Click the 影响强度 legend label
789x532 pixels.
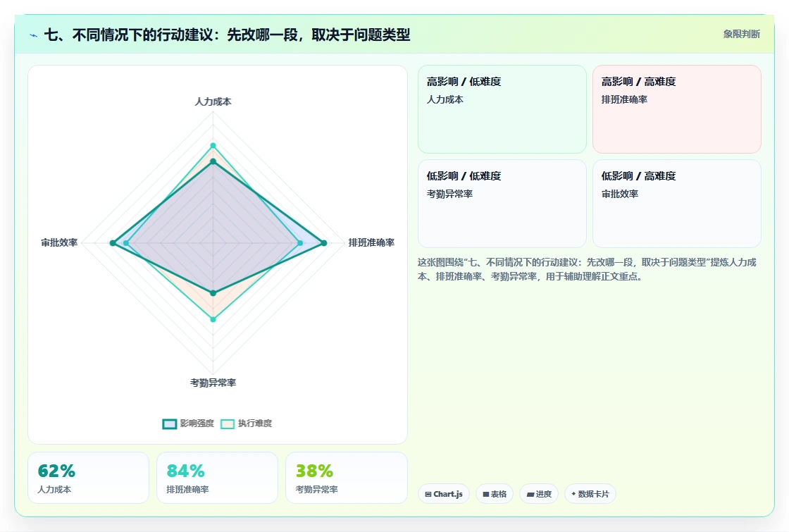pos(197,423)
